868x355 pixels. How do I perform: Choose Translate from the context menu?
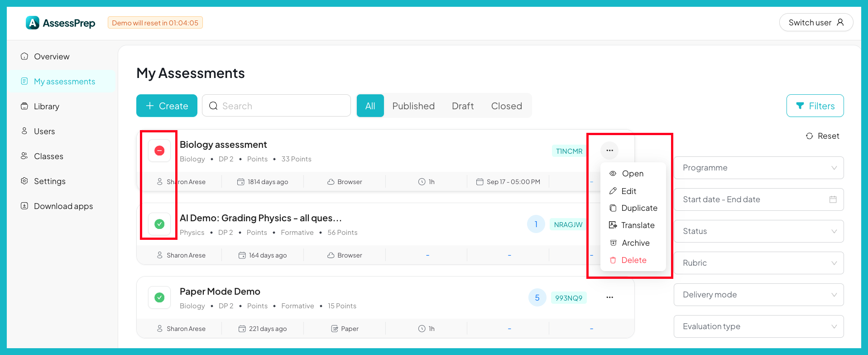633,225
